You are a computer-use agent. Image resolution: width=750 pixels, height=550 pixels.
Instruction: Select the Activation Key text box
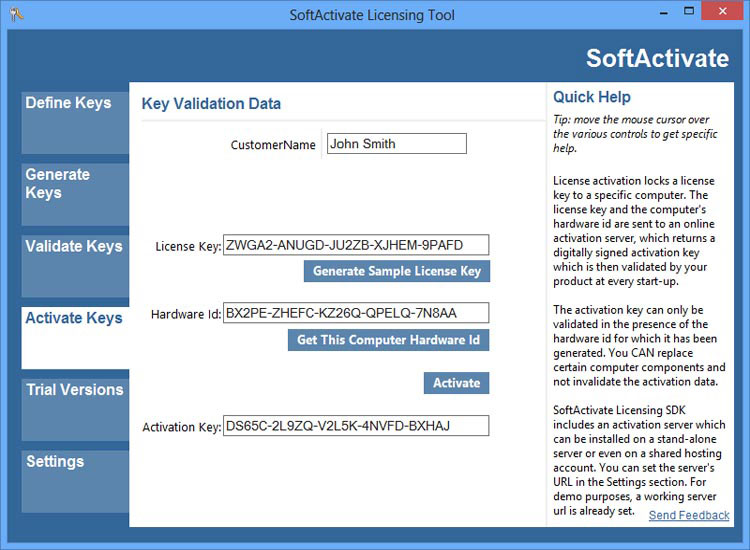tap(356, 426)
